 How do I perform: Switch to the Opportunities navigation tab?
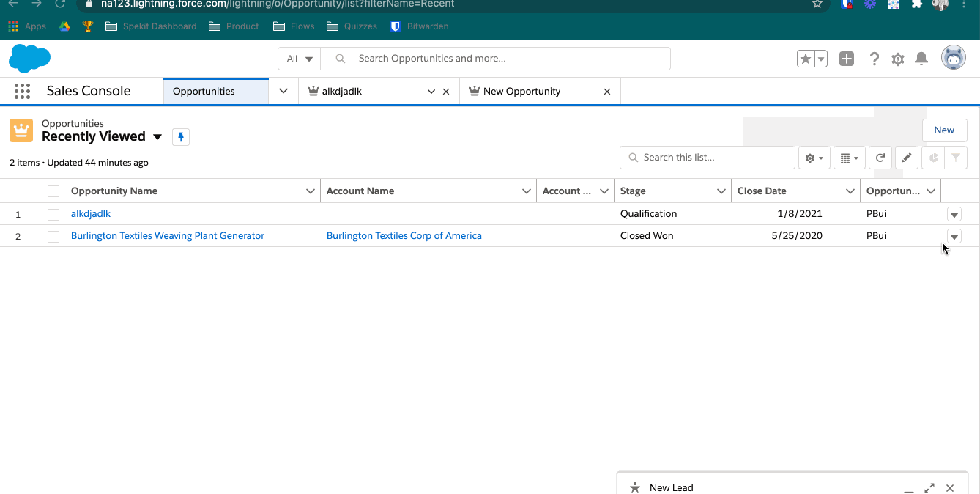[215, 92]
